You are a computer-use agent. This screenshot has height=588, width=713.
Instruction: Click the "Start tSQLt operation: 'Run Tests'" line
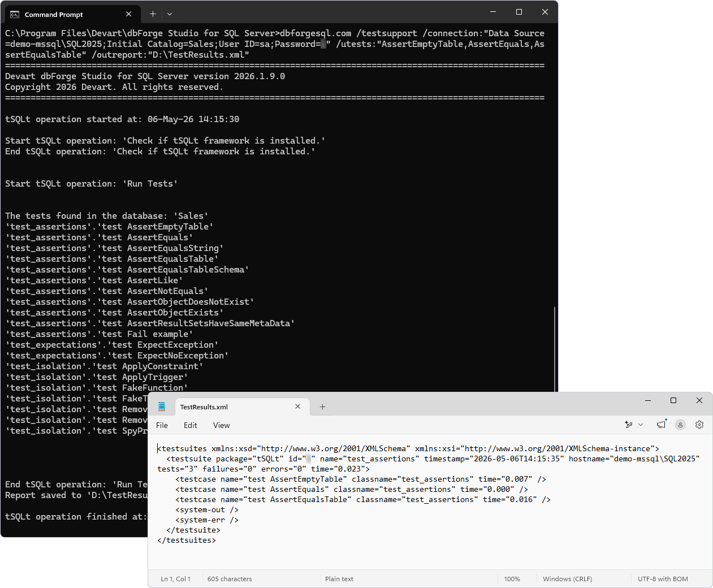tap(92, 184)
